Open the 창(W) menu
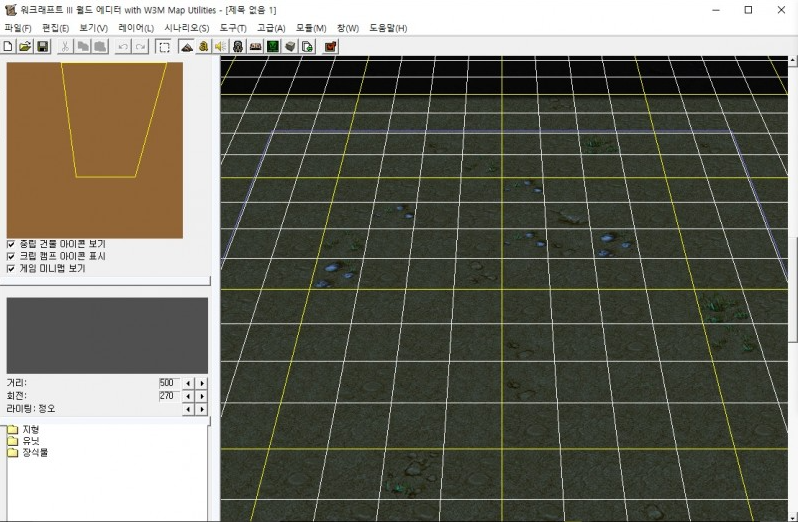 point(348,28)
